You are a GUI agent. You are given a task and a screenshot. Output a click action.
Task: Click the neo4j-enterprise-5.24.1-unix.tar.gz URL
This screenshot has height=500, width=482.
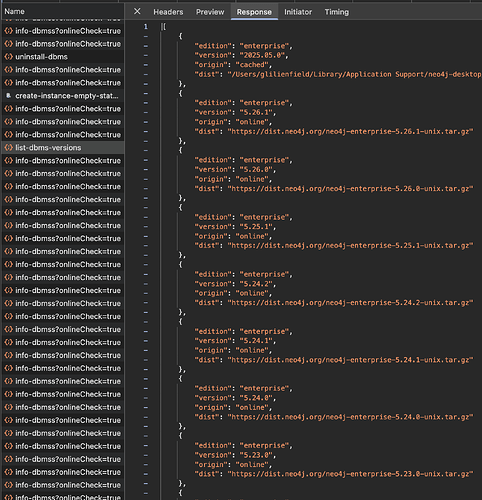click(x=350, y=360)
